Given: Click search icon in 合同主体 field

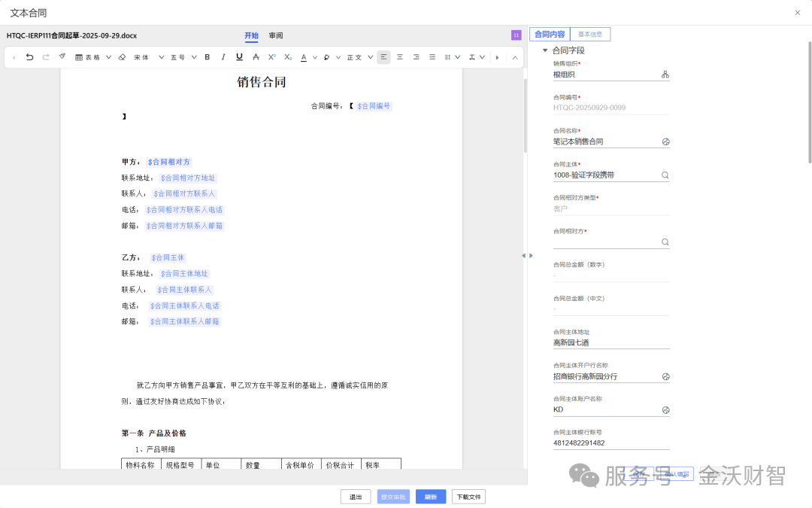Looking at the screenshot, I should pos(665,175).
